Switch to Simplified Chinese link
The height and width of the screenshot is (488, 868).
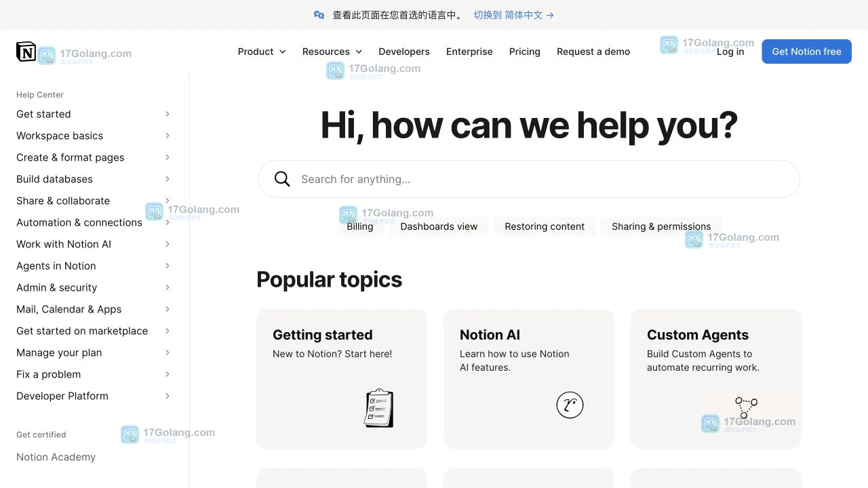pyautogui.click(x=513, y=15)
